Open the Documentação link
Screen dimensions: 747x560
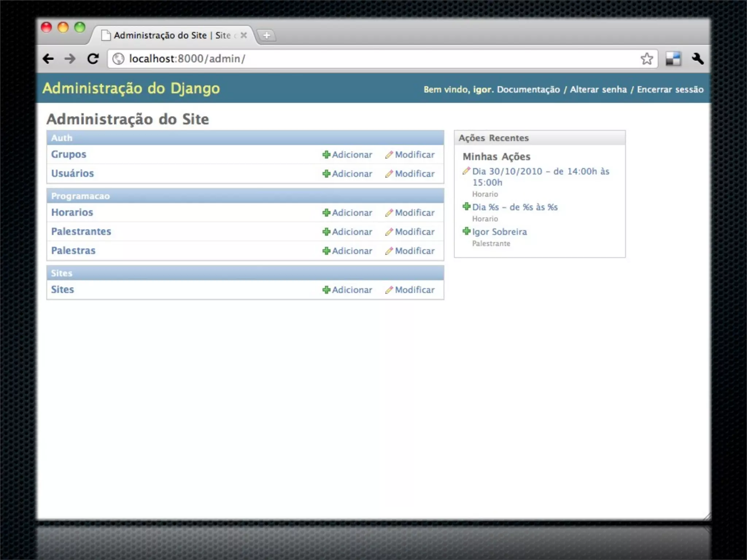(528, 90)
